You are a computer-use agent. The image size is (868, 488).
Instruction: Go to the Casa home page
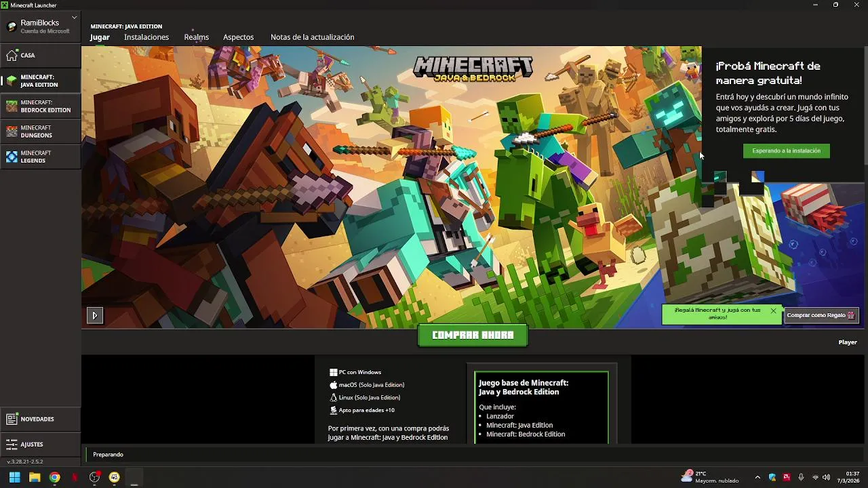point(41,55)
